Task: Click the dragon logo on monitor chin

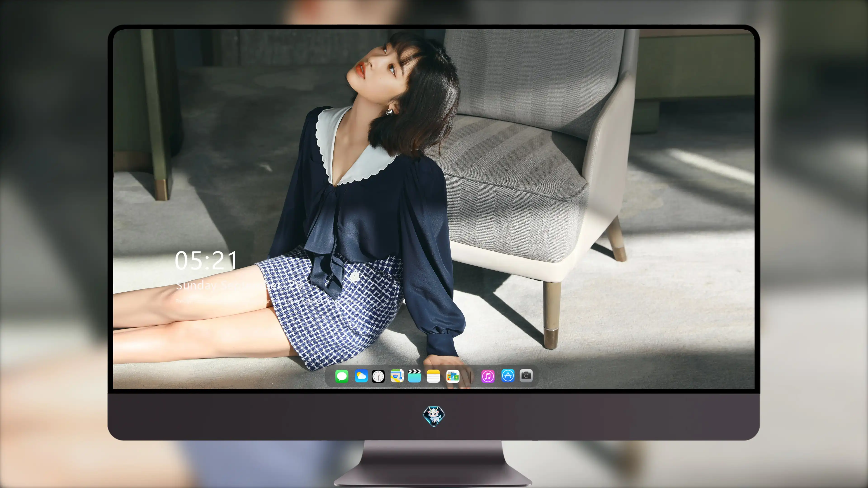Action: [x=434, y=416]
